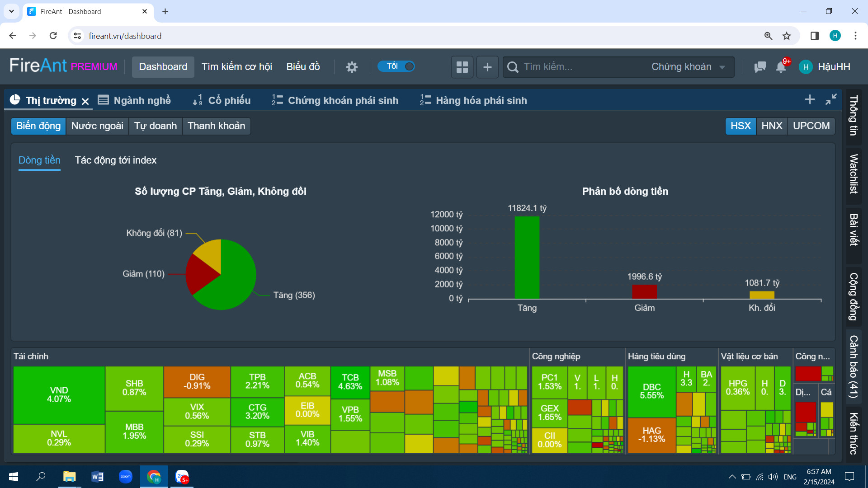Open the layout grid icon
This screenshot has height=488, width=868.
[x=462, y=67]
